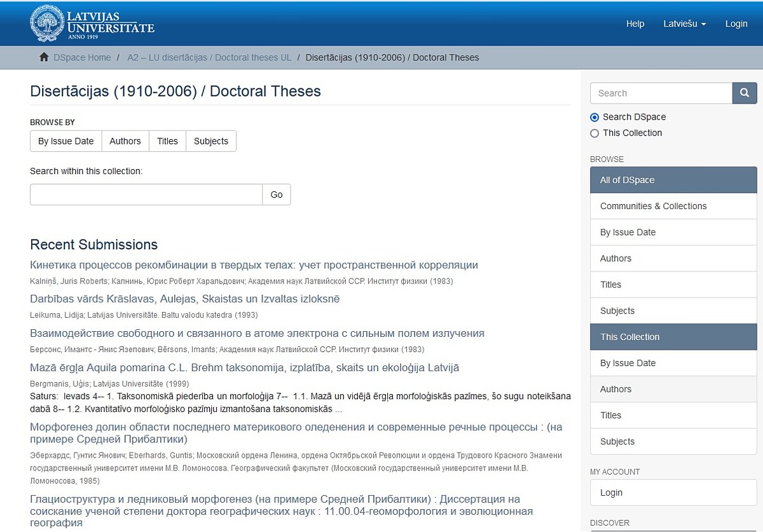Click the magnifier search button
This screenshot has height=532, width=763.
pos(745,93)
